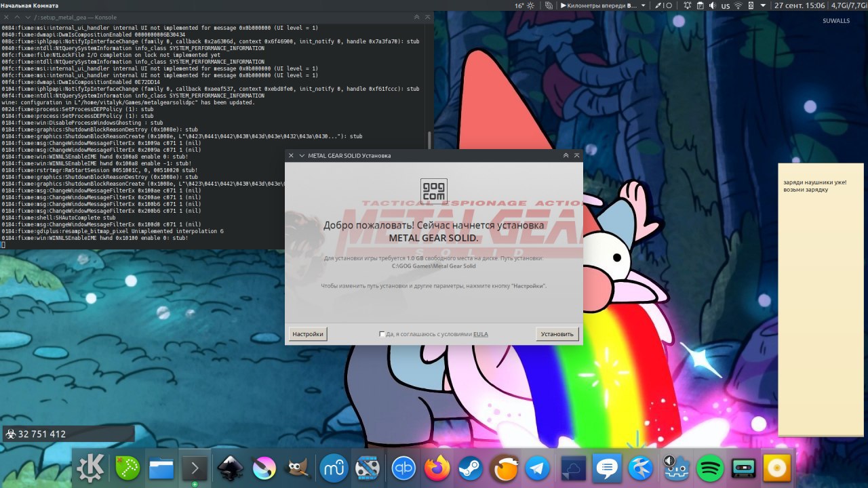The width and height of the screenshot is (868, 488).
Task: Launch Firefox from the dock
Action: point(437,468)
